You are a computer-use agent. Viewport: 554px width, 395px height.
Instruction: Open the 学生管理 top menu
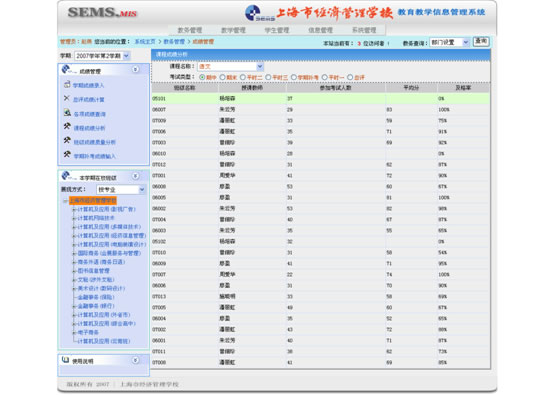[x=277, y=30]
